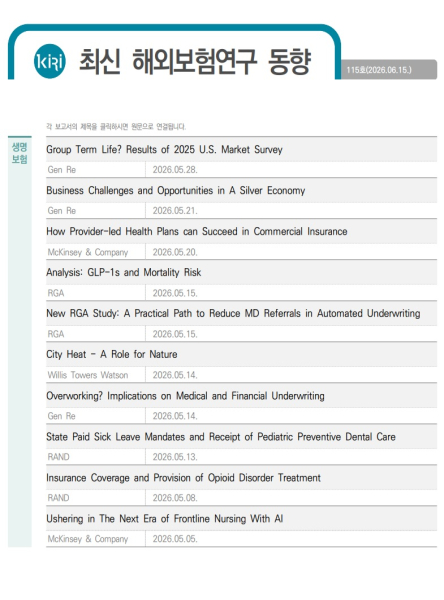Click the KIRI logo icon

click(49, 61)
